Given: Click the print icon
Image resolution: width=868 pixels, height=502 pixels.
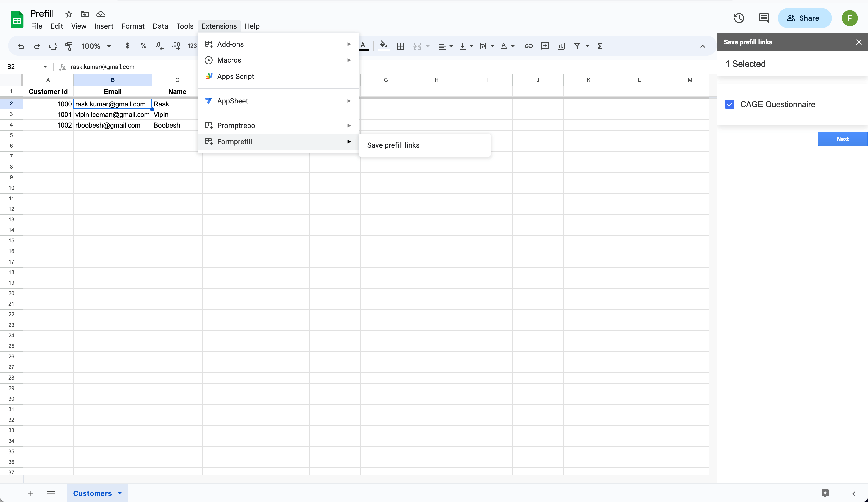Looking at the screenshot, I should click(x=53, y=46).
